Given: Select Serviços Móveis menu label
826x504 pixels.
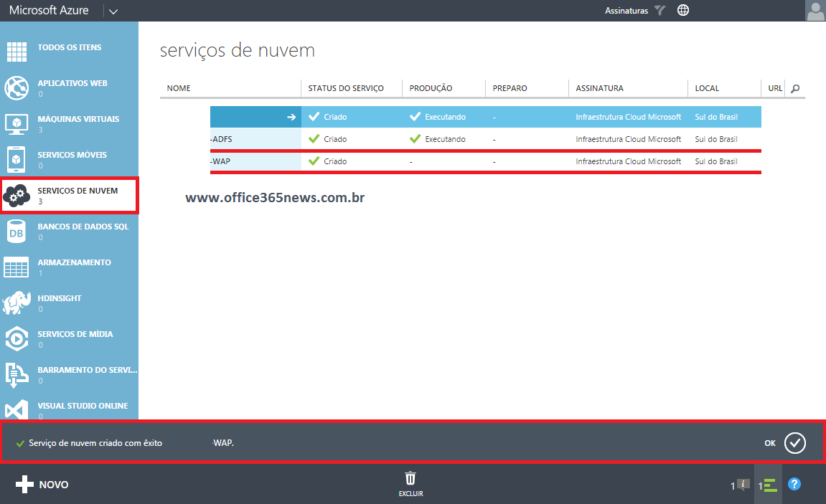Looking at the screenshot, I should pos(72,155).
